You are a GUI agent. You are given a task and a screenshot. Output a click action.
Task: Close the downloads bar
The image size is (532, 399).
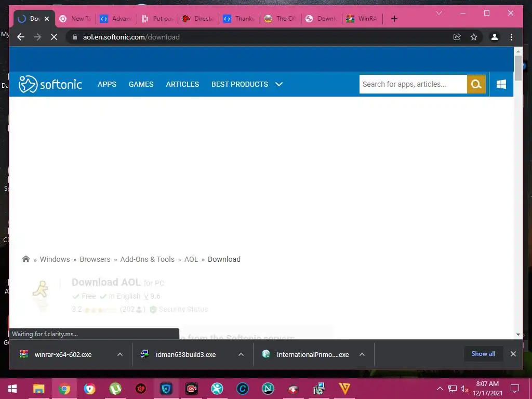coord(513,354)
